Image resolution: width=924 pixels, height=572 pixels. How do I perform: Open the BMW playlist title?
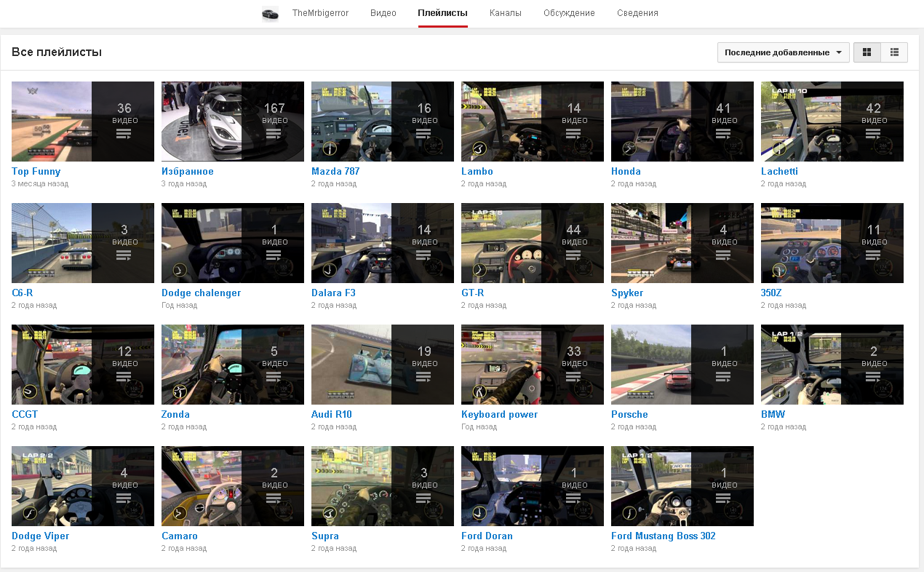coord(773,415)
